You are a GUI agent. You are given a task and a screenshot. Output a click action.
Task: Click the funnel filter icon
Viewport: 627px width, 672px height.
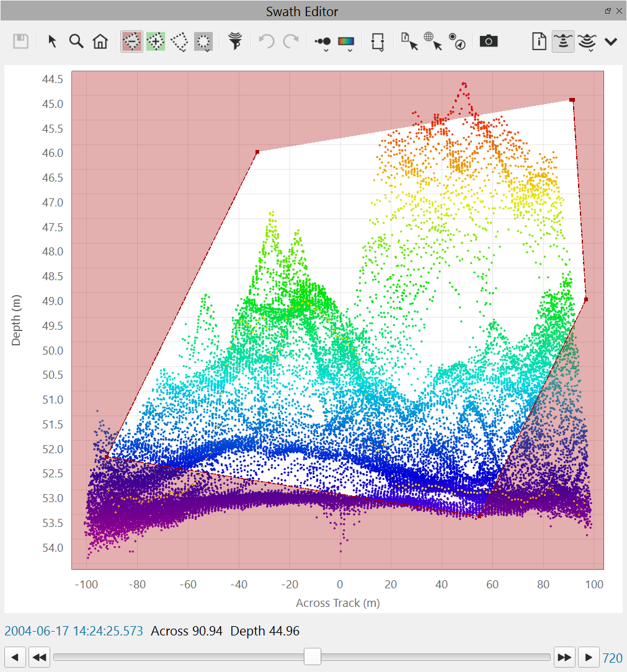[x=235, y=42]
